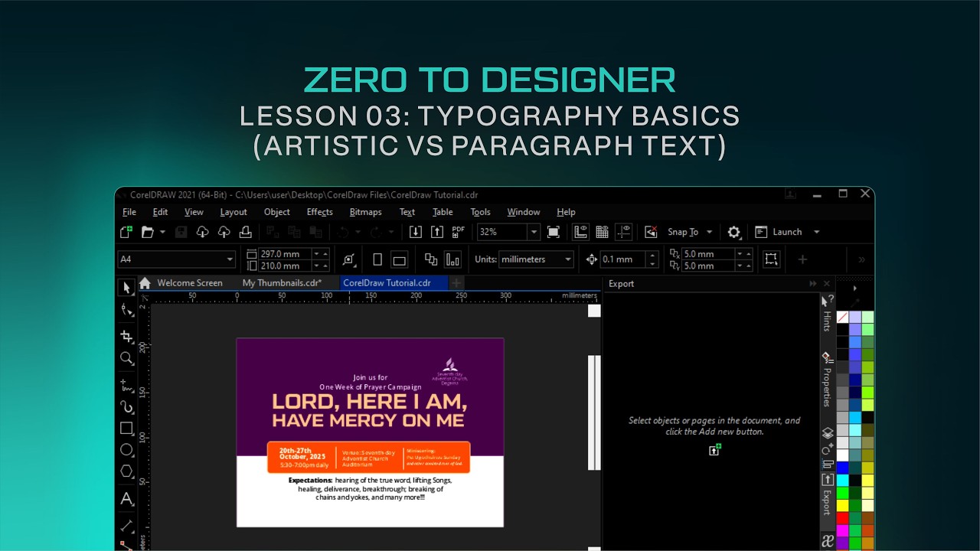Select the Crop tool

pos(127,336)
